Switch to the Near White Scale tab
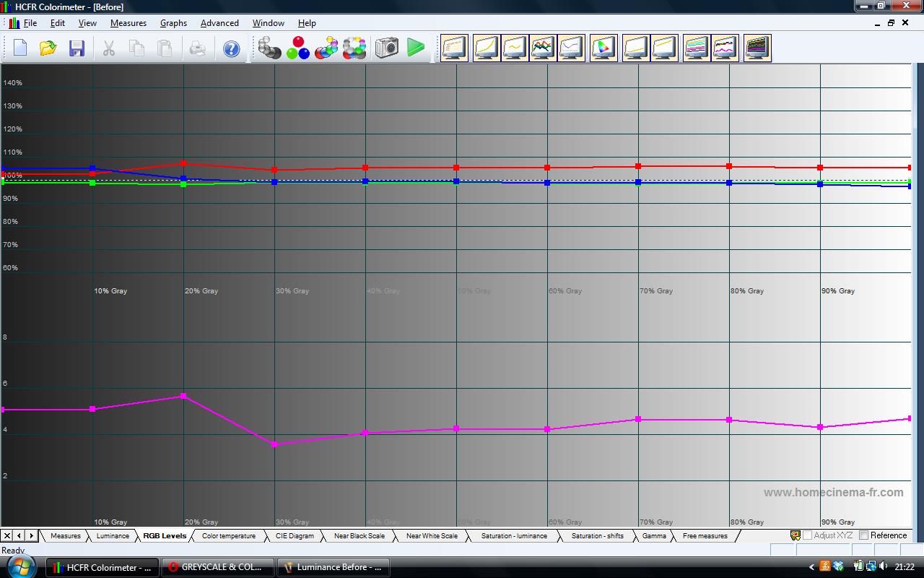Screen dimensions: 924x578 point(432,536)
